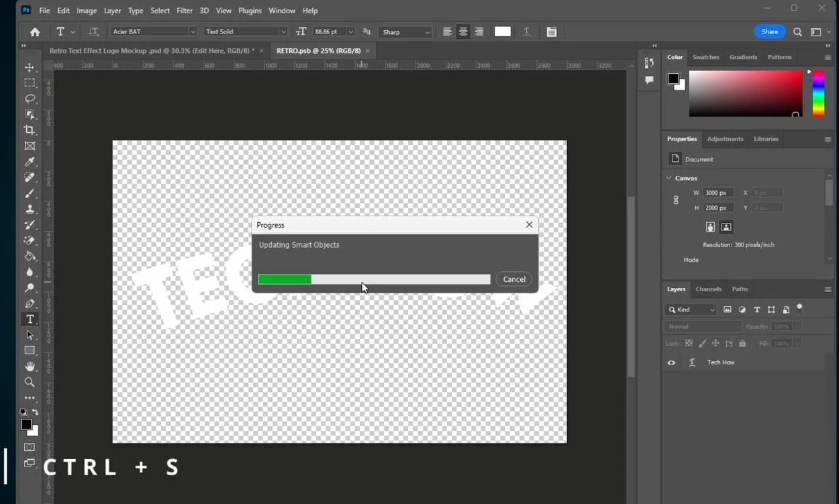Select the History Brush tool
Image resolution: width=839 pixels, height=504 pixels.
click(x=30, y=225)
